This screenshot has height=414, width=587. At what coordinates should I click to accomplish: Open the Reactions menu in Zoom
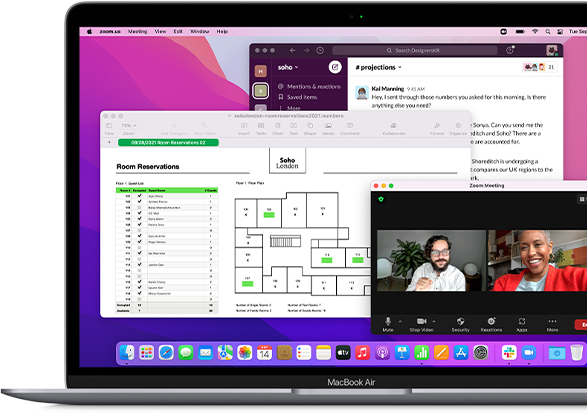[491, 324]
